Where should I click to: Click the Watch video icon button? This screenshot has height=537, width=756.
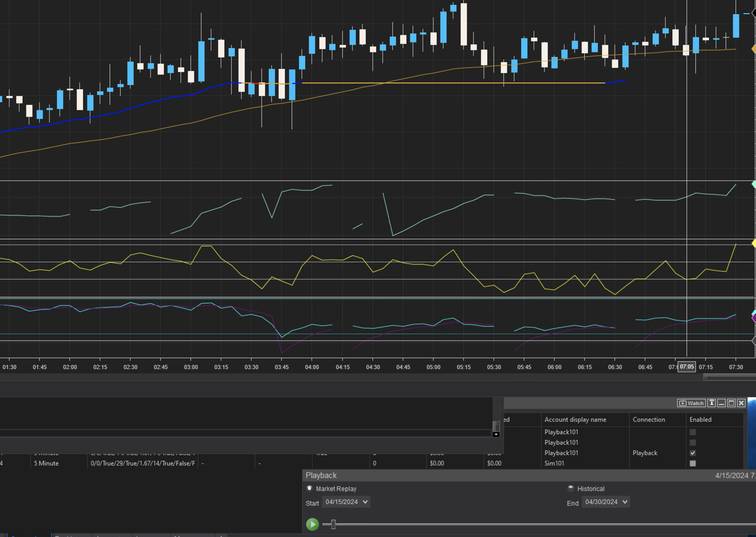pyautogui.click(x=691, y=403)
